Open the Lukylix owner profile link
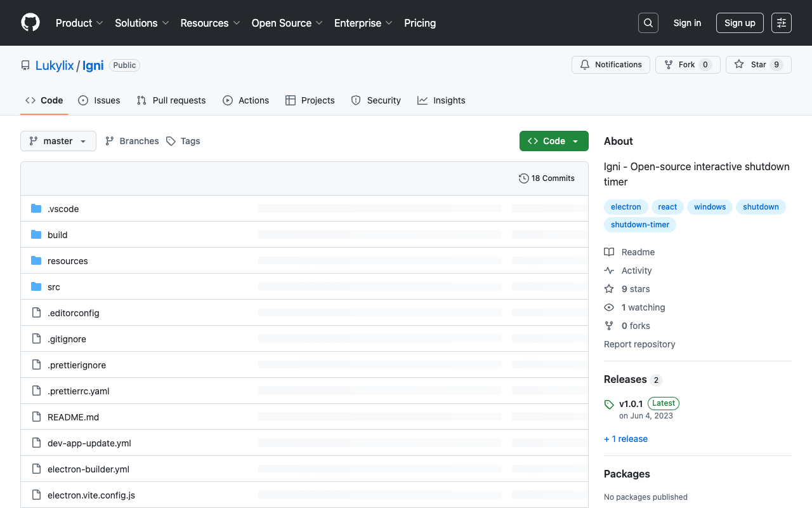 (x=55, y=65)
